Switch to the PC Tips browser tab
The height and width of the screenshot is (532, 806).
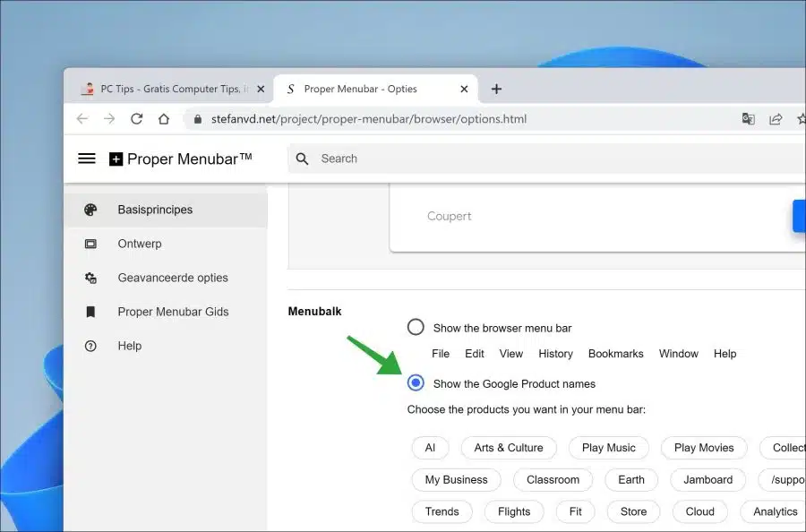coord(170,89)
